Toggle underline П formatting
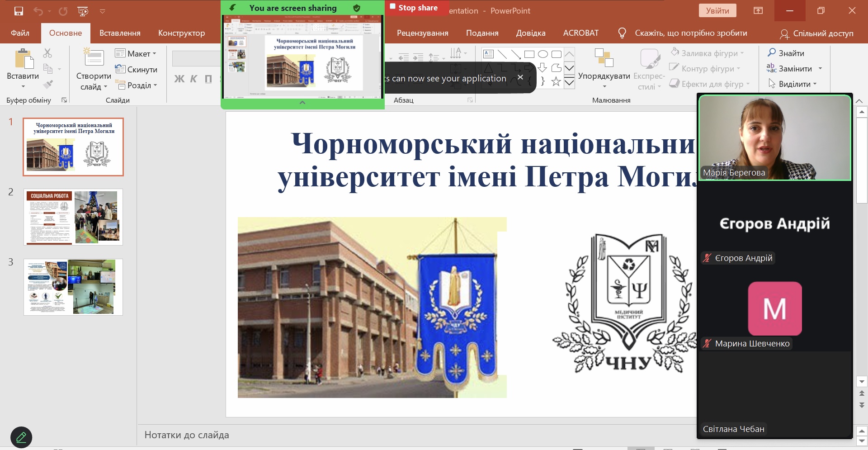 coord(208,79)
